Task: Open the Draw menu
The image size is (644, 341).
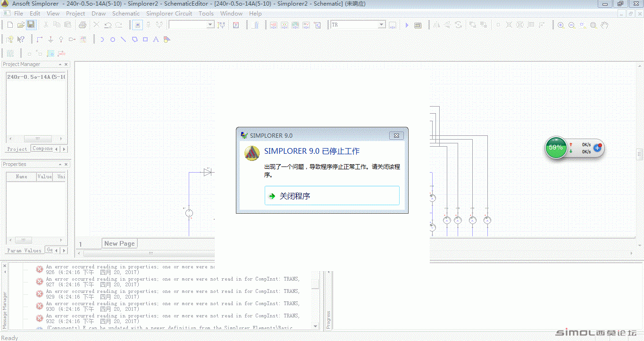Action: point(99,14)
